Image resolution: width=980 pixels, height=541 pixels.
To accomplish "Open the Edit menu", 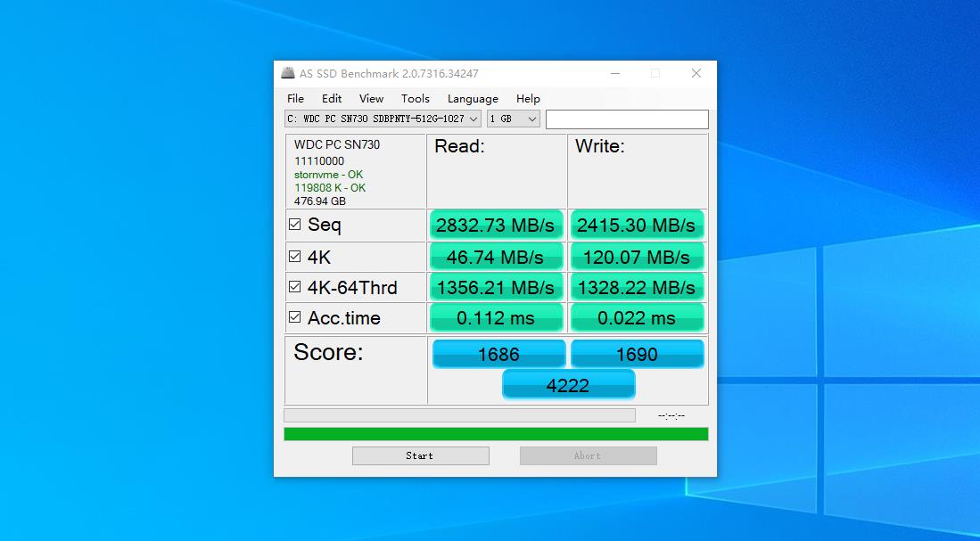I will 331,99.
